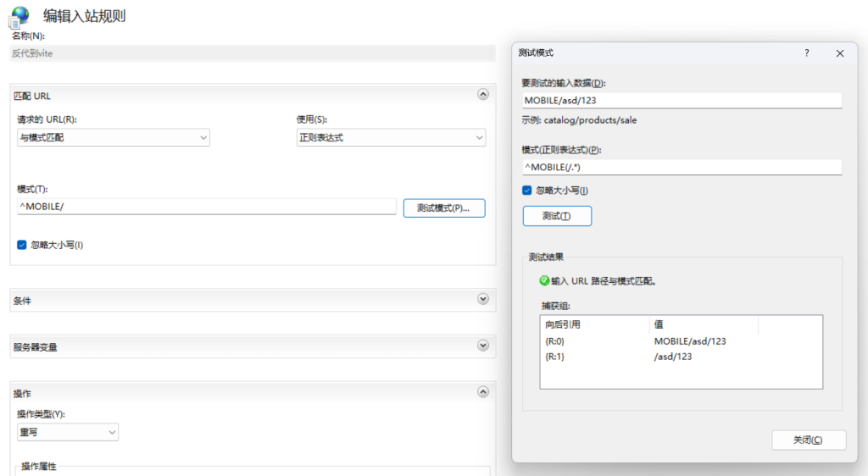Click the globe icon beside 编辑入站规则 title
This screenshot has height=476, width=868.
click(19, 17)
